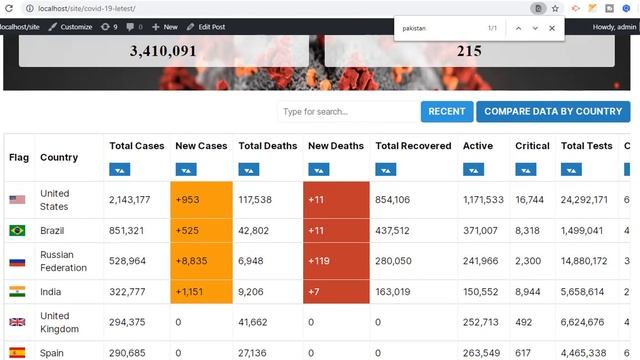Open the localhost/site admin bar menu

coord(20,27)
